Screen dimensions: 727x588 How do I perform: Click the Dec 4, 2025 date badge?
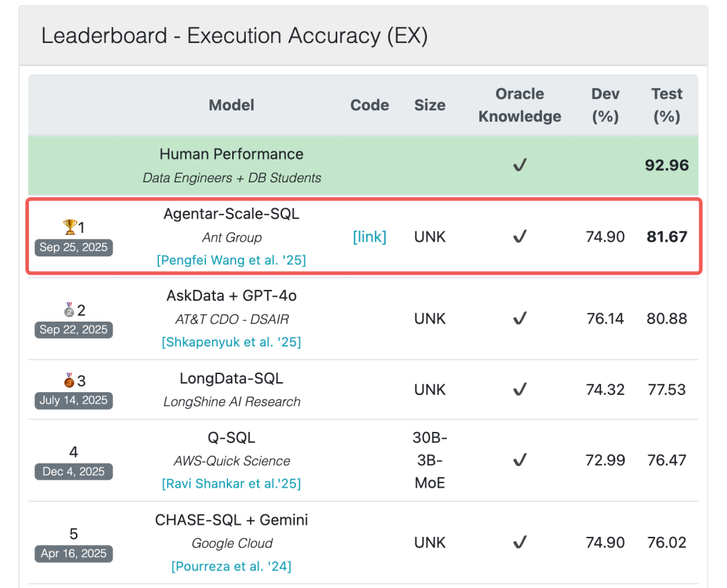[73, 472]
